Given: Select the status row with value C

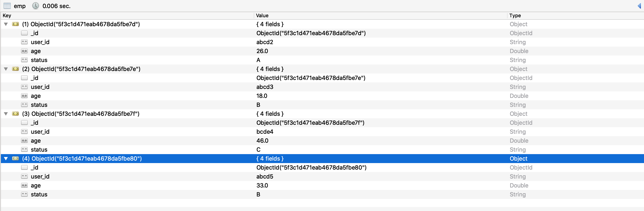Looking at the screenshot, I should click(x=39, y=150).
